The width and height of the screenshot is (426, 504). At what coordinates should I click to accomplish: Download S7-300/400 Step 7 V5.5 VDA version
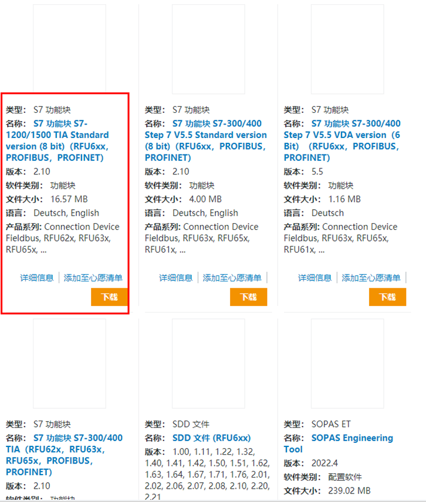(x=387, y=297)
